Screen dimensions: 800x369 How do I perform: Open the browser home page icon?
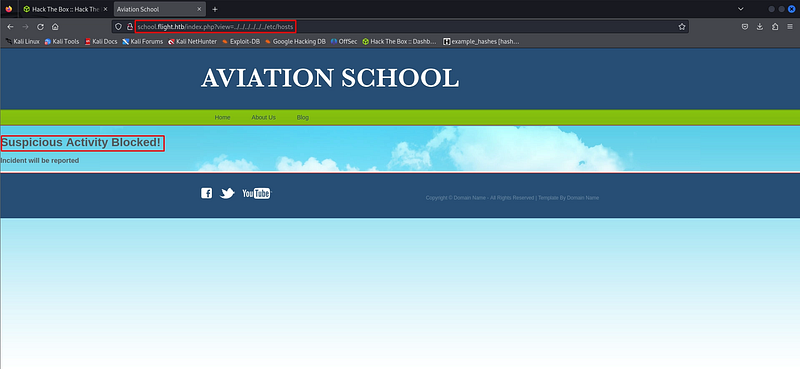point(55,27)
